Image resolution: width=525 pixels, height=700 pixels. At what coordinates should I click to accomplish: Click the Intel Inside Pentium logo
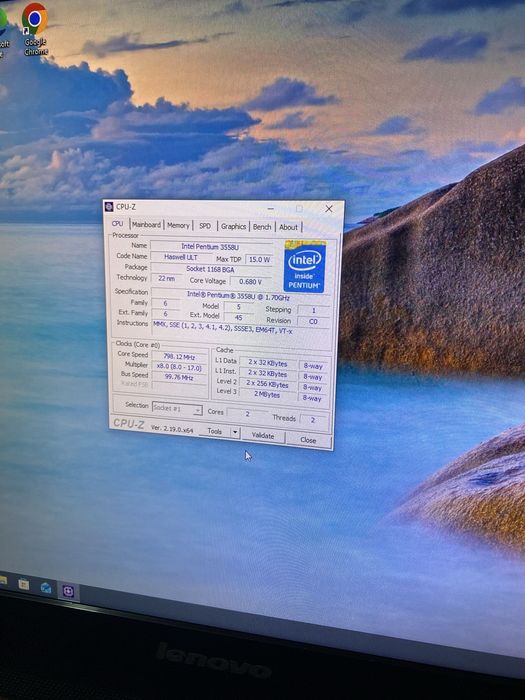click(x=305, y=267)
